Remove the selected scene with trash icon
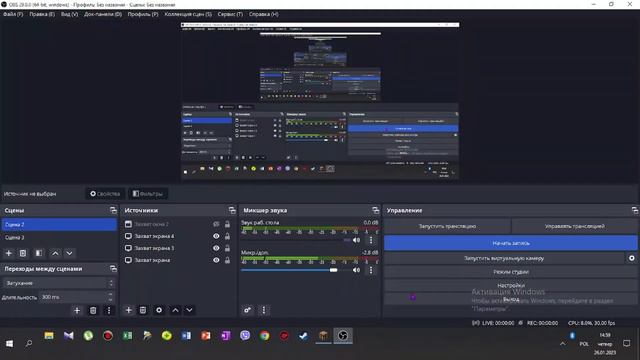This screenshot has width=640, height=360. [x=23, y=253]
